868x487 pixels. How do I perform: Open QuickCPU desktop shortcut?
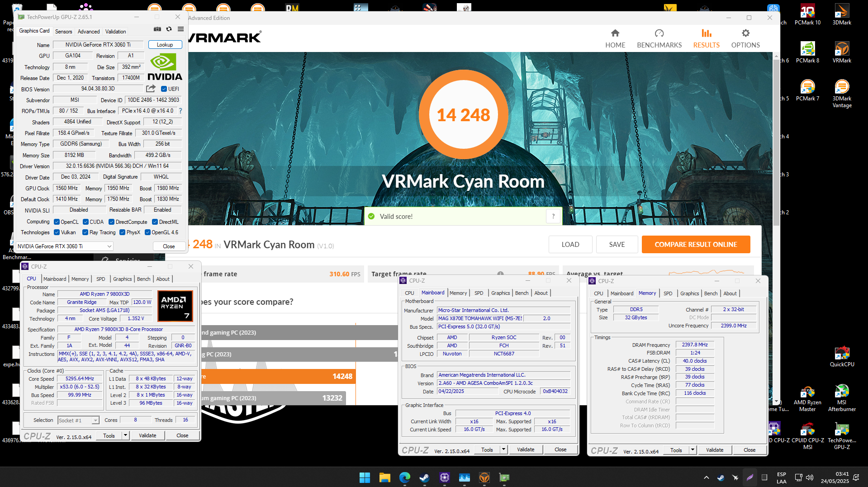click(842, 356)
